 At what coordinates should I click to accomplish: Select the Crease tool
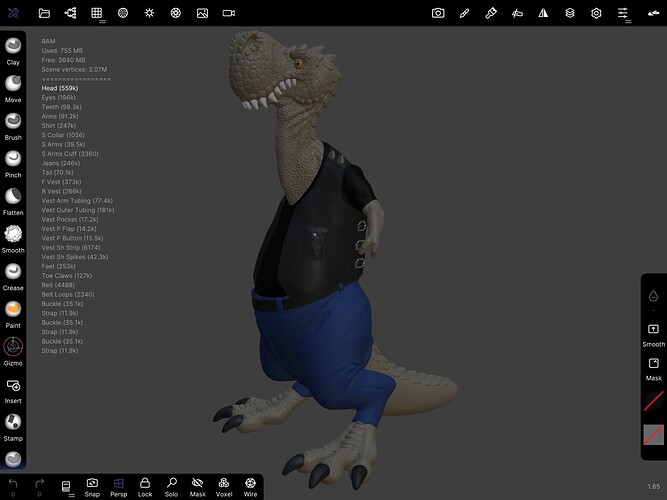[x=13, y=277]
